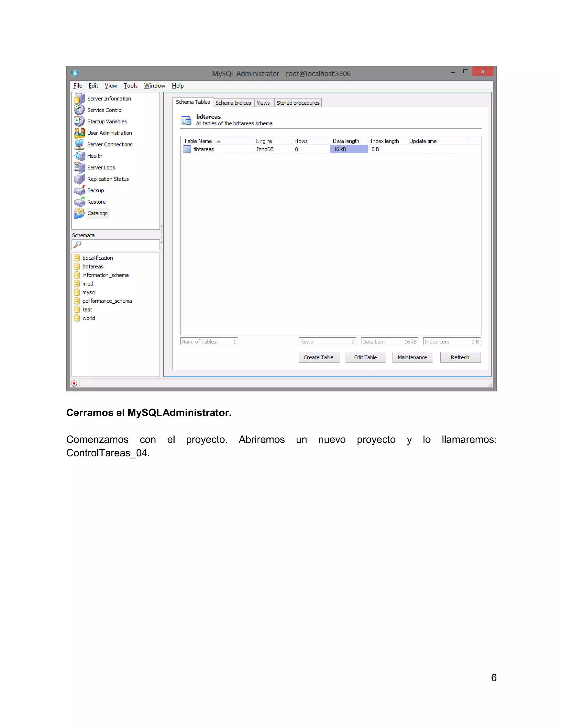
Task: Click the 0 B index length cell
Action: tap(375, 149)
